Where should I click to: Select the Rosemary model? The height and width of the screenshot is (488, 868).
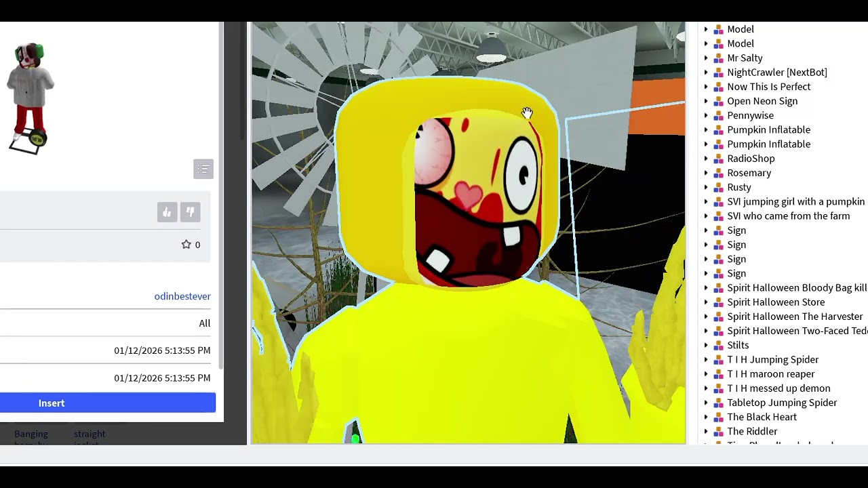pos(749,173)
